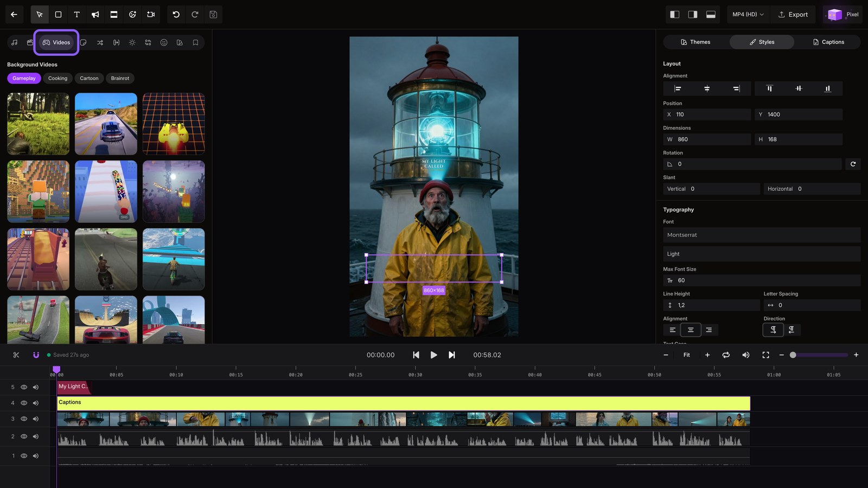
Task: Align element to bottom edge
Action: point(828,88)
